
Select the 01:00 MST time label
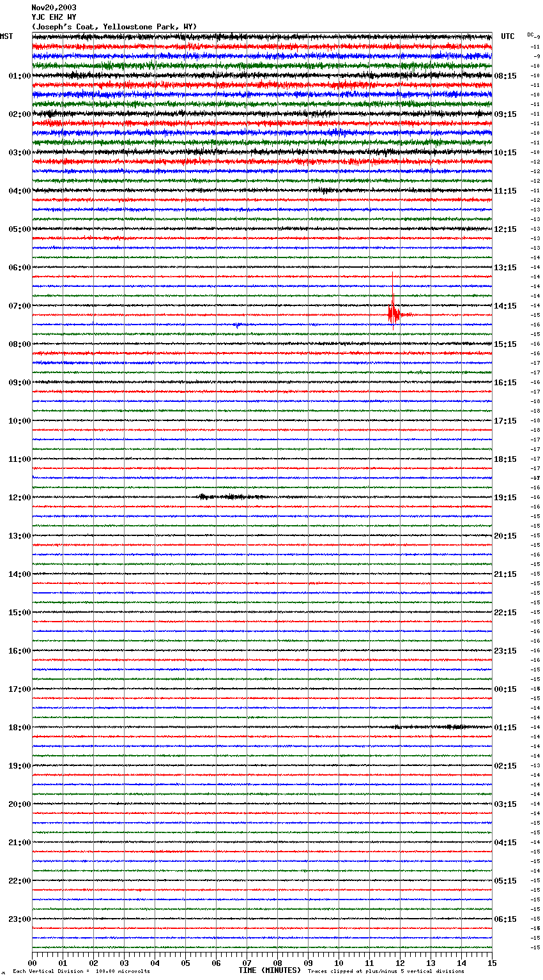20,76
